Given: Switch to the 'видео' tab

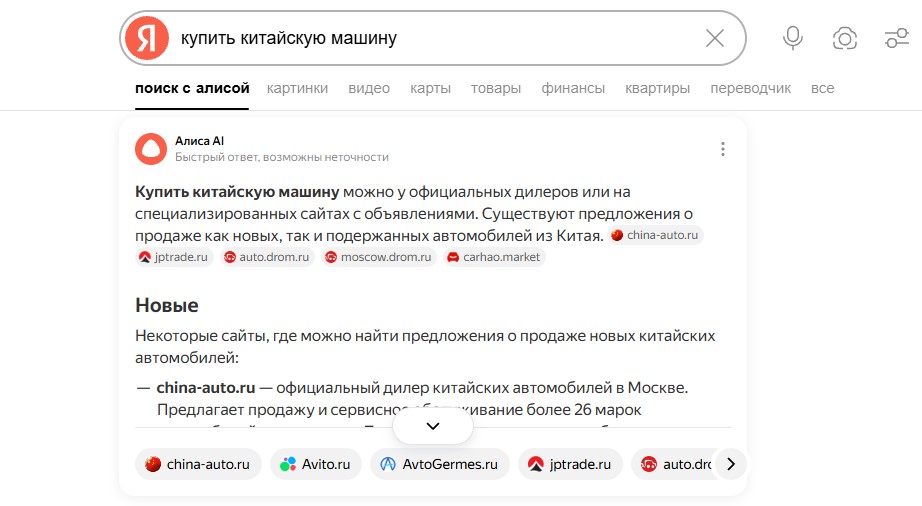Looking at the screenshot, I should coord(369,89).
